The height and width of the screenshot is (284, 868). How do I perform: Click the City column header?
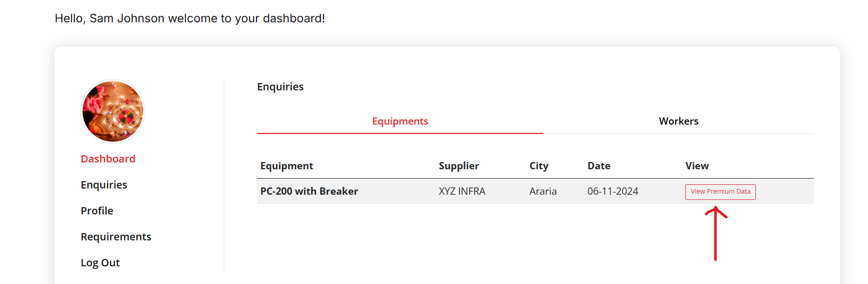pos(538,166)
